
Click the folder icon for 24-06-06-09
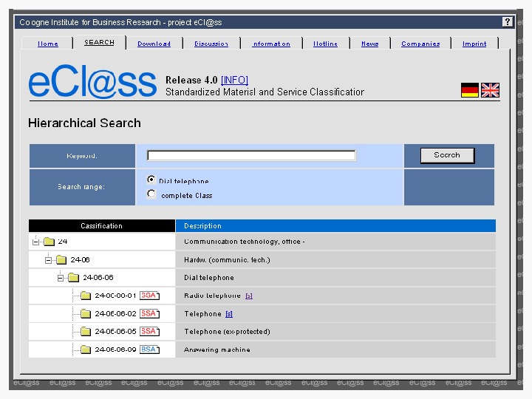pos(86,349)
